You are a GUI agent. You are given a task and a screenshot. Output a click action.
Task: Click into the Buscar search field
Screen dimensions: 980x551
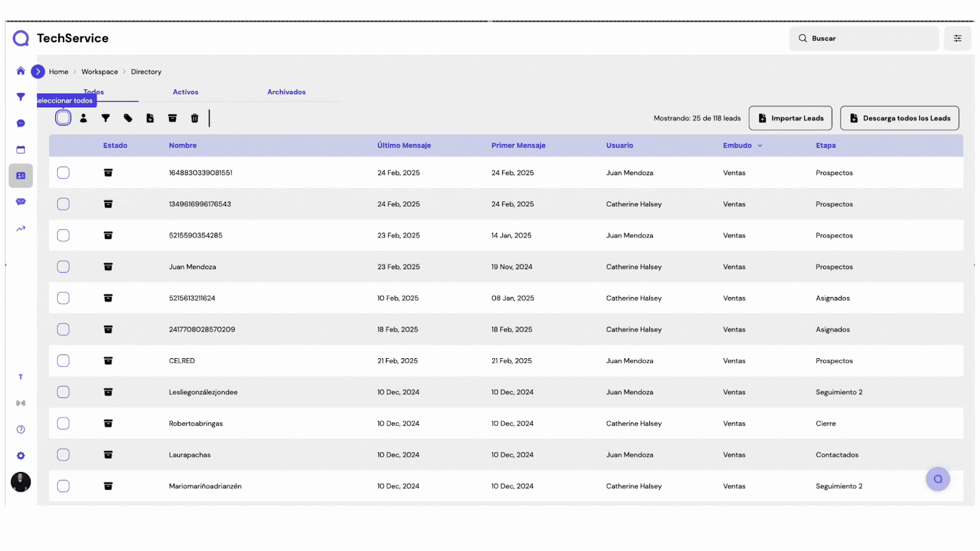point(870,39)
